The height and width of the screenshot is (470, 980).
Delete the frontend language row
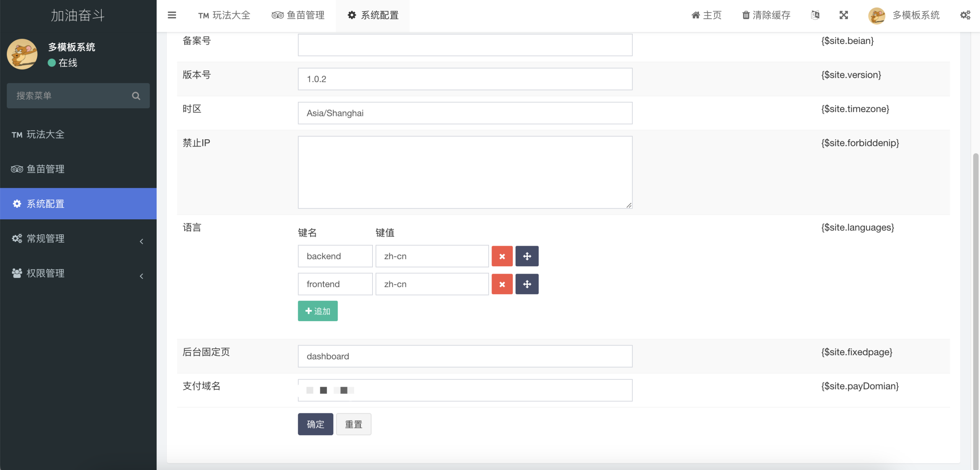(502, 284)
